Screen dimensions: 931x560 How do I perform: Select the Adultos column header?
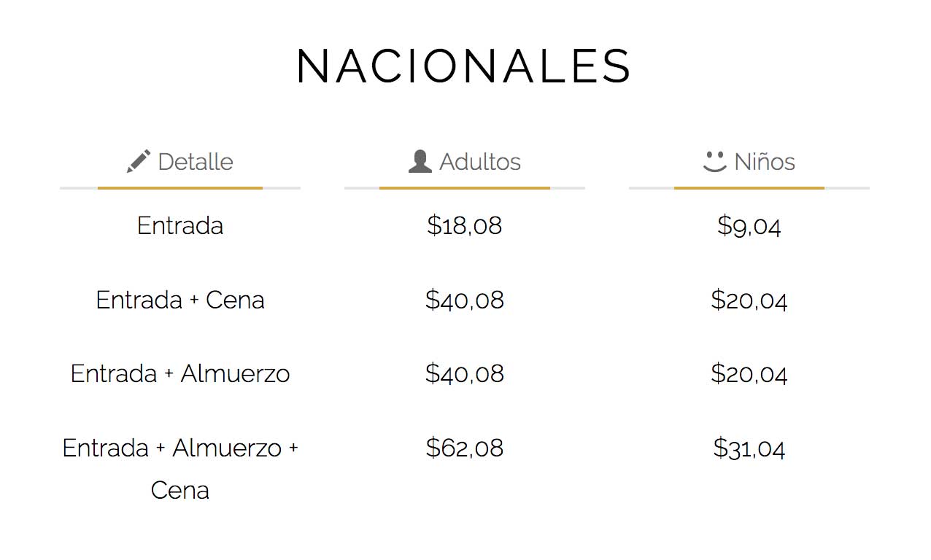[x=464, y=161]
